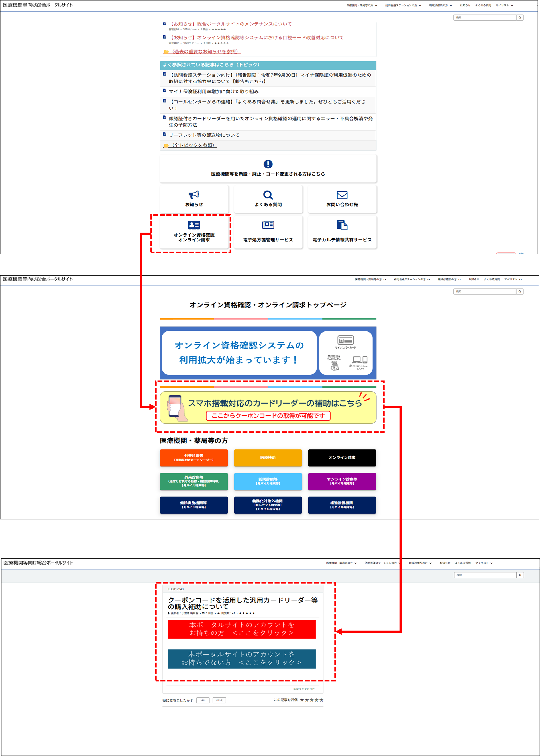The height and width of the screenshot is (756, 540).
Task: Click the megaphone icon for お知らせ
Action: point(194,195)
